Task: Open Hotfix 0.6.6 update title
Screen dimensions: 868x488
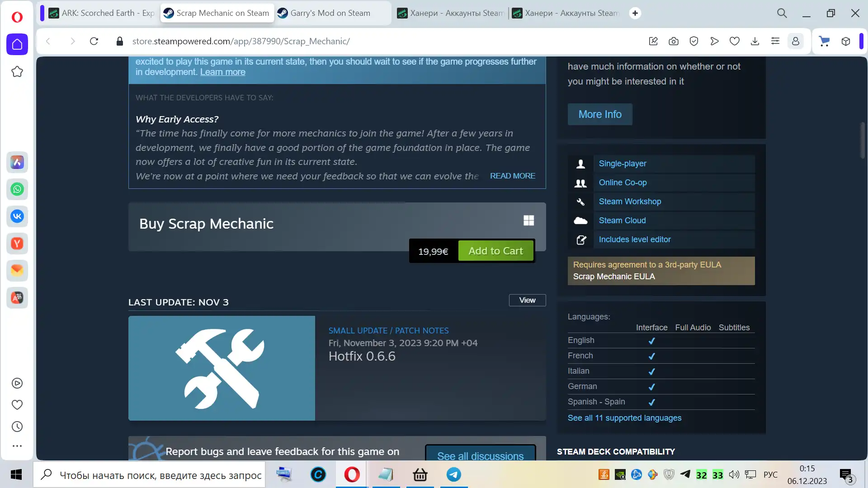Action: click(x=362, y=356)
